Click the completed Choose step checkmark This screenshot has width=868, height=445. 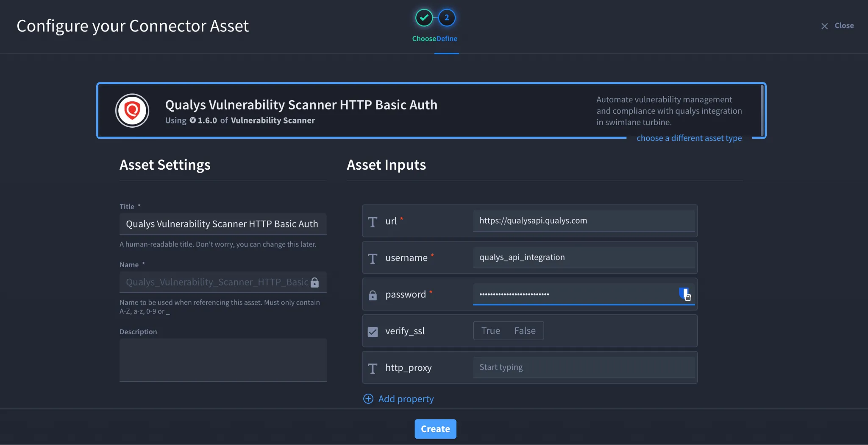pyautogui.click(x=424, y=18)
